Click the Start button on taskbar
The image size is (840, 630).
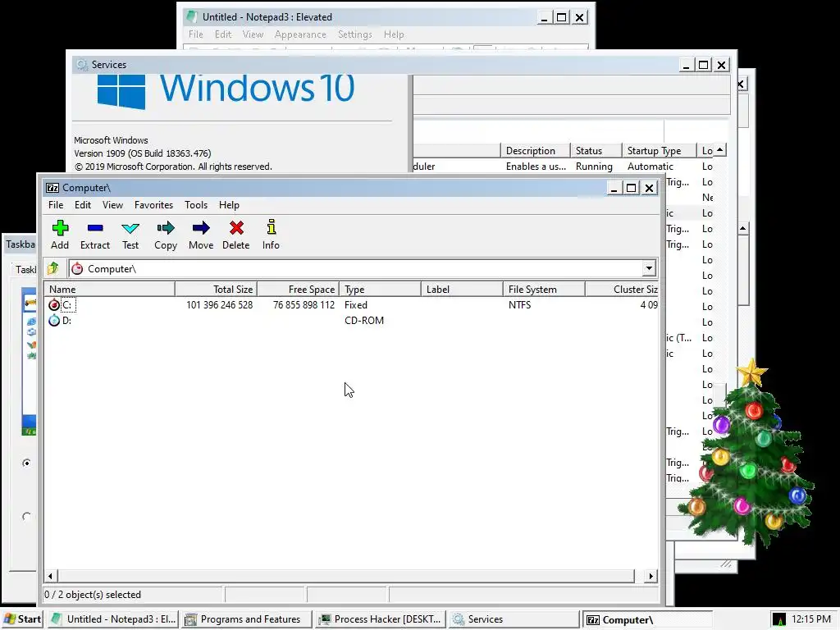point(22,619)
